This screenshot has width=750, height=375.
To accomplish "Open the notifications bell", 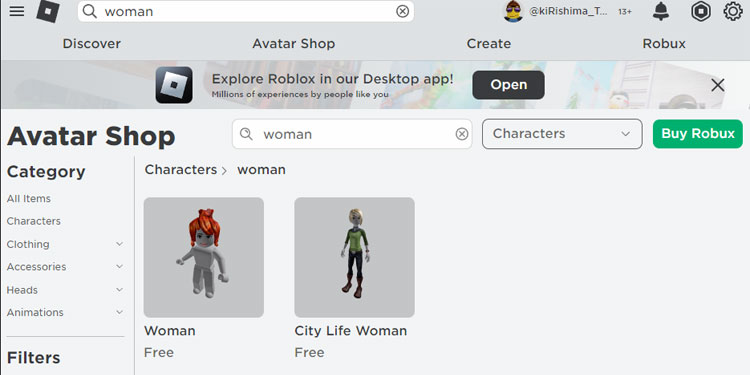I will (x=661, y=11).
